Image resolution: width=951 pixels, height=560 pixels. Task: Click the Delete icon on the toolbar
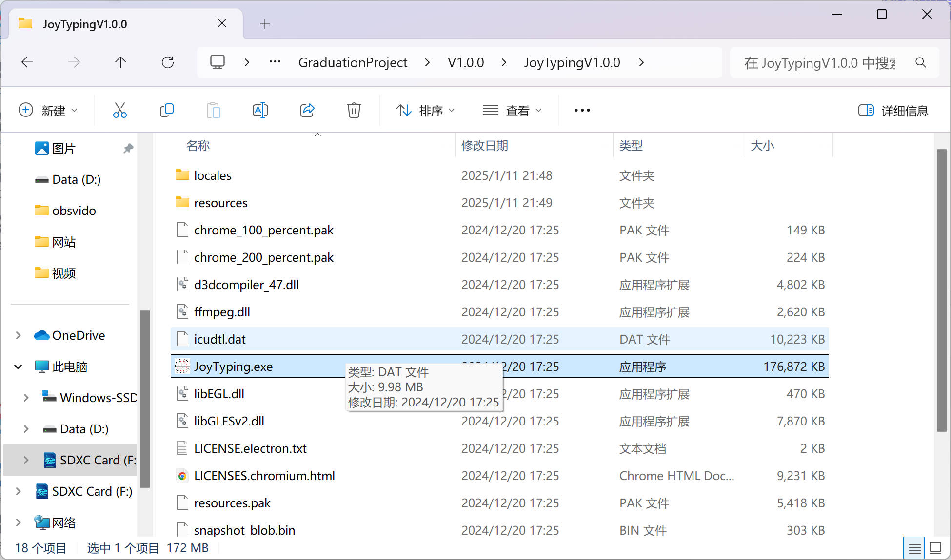point(354,110)
